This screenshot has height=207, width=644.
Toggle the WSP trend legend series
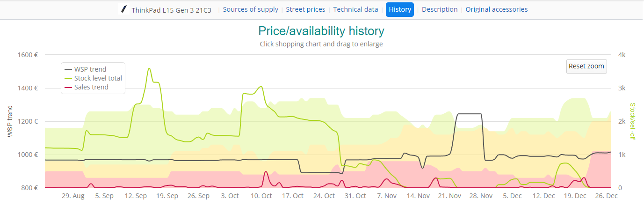pos(90,69)
